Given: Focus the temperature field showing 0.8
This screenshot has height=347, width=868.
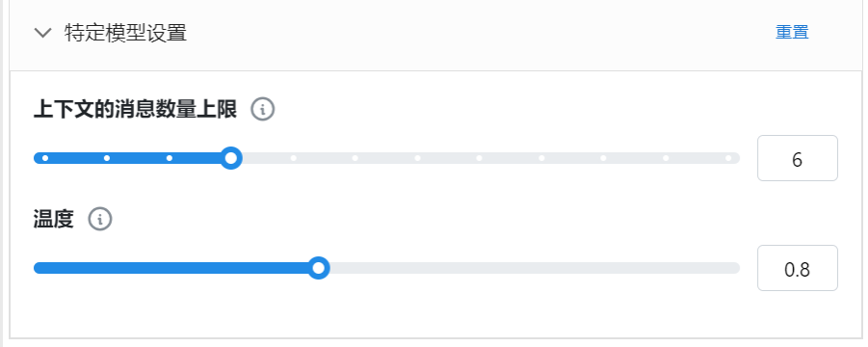Looking at the screenshot, I should [797, 268].
